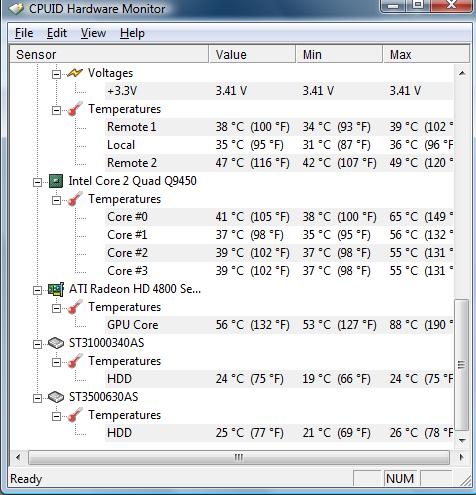Select the Core #0 temperature row
The image size is (476, 495).
[x=279, y=217]
